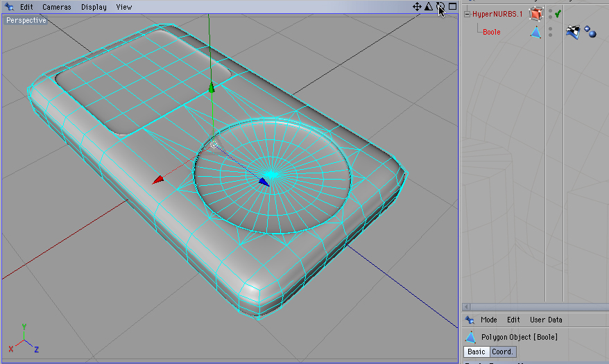Select the HyperNURBS.1 object name
Viewport: 609px width, 364px height.
(x=497, y=14)
